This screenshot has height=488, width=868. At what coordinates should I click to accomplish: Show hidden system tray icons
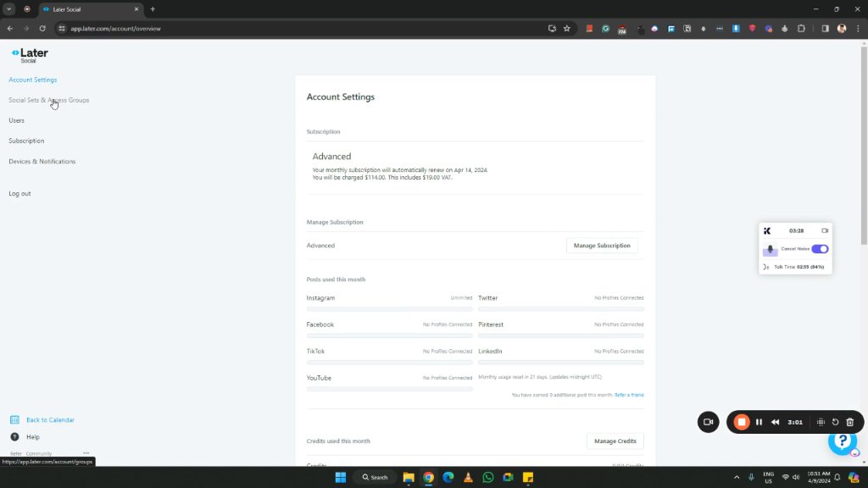tap(737, 478)
